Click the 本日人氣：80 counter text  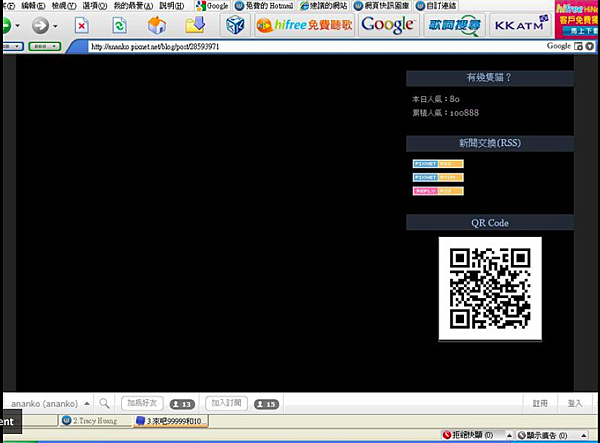pyautogui.click(x=435, y=99)
